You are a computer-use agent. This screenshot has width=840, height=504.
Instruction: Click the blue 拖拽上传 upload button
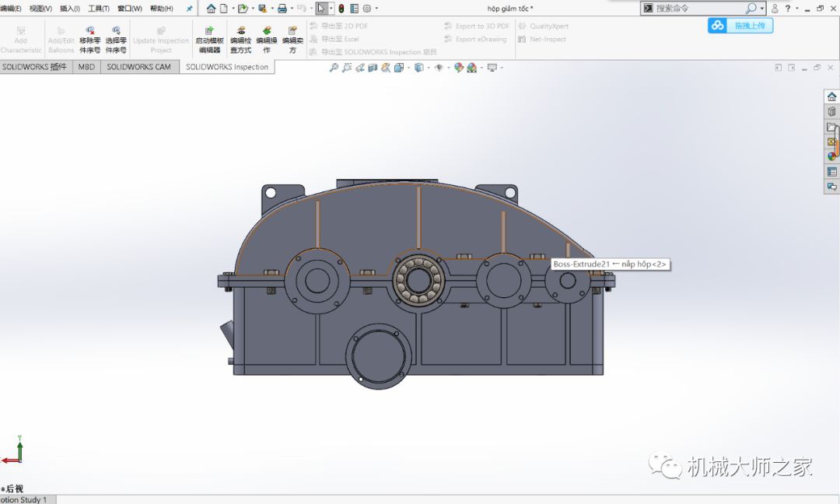click(x=740, y=25)
